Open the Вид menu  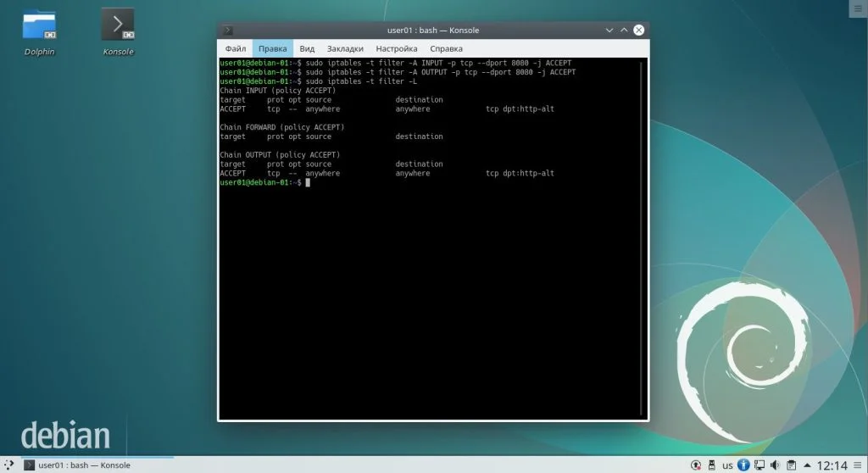(307, 48)
